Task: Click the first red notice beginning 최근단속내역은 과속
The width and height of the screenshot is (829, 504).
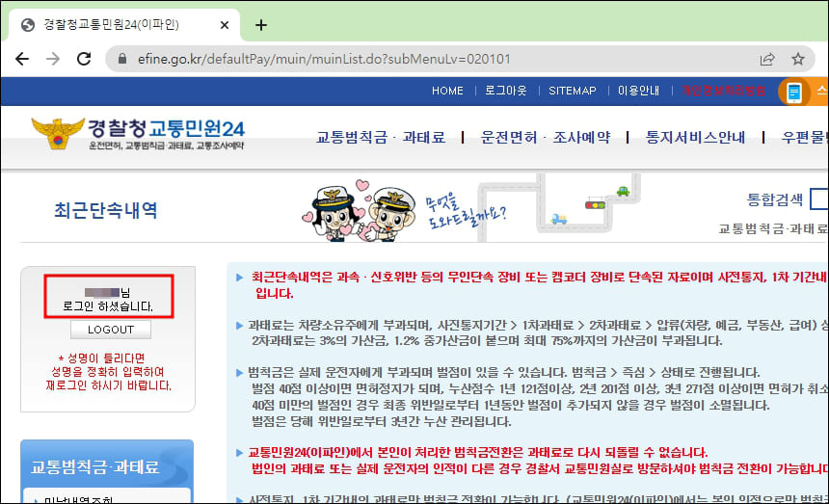Action: (538, 284)
